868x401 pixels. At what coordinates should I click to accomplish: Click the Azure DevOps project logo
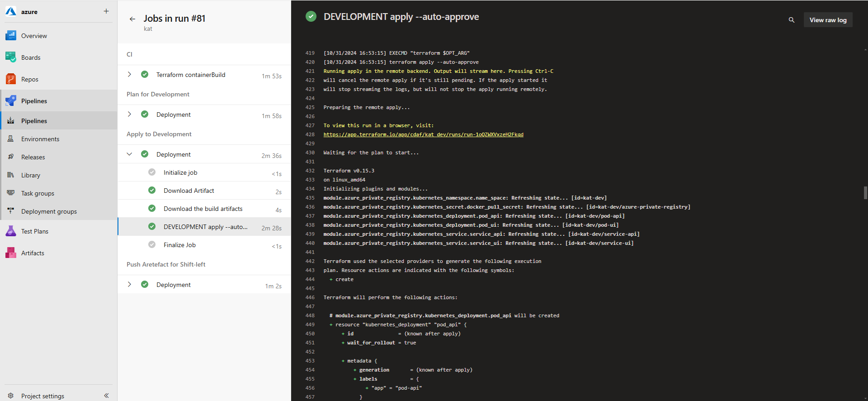coord(11,11)
